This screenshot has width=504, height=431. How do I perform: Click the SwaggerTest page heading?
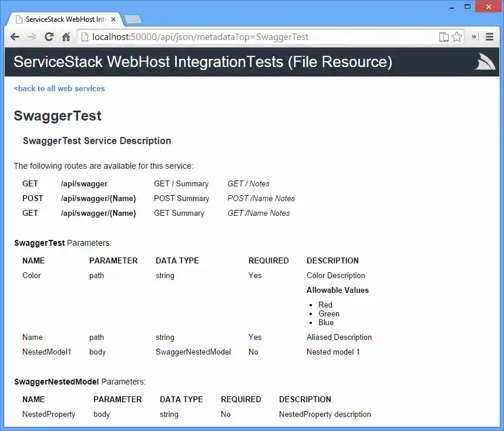(x=57, y=116)
